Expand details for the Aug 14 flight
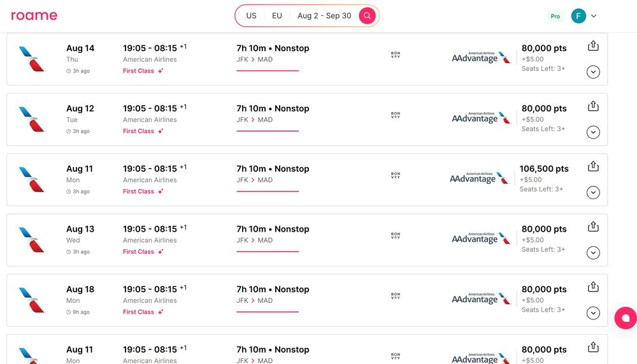 click(593, 72)
